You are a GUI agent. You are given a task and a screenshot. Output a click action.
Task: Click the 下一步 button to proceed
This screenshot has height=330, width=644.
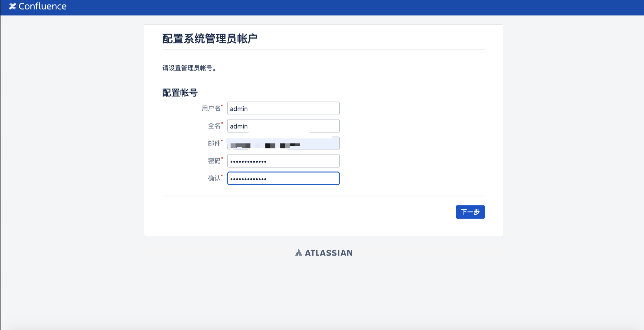click(x=470, y=212)
